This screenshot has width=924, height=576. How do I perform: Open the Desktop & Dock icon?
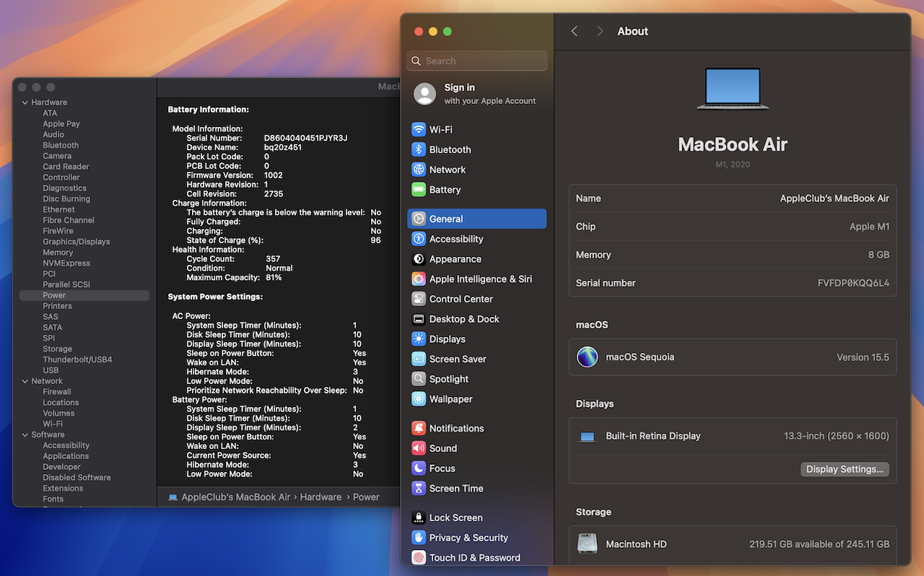[419, 319]
